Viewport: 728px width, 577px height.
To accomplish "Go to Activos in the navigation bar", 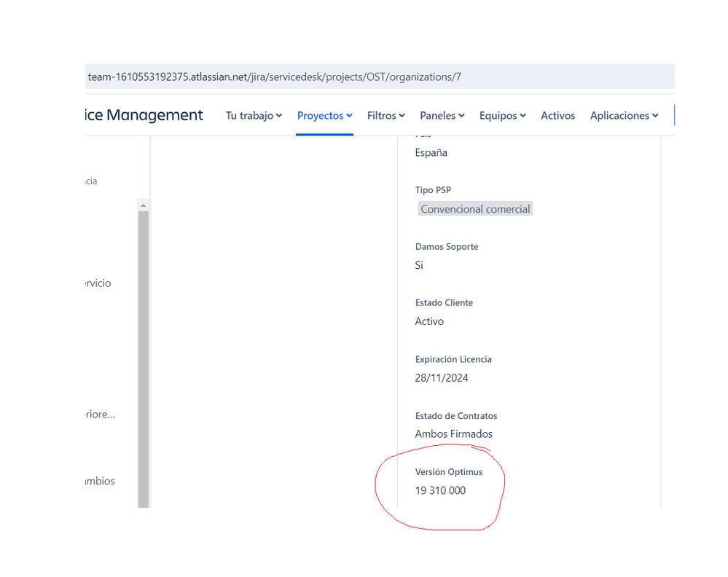I will tap(557, 116).
